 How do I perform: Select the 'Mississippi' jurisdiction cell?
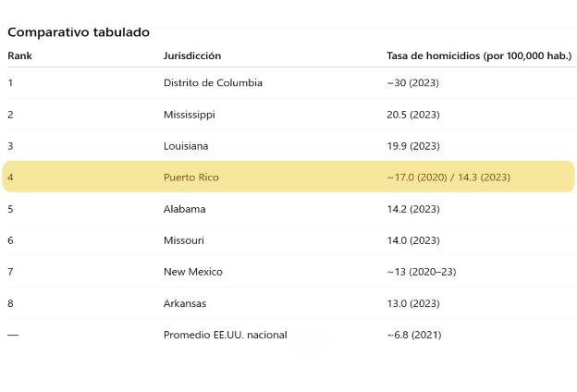click(x=190, y=115)
